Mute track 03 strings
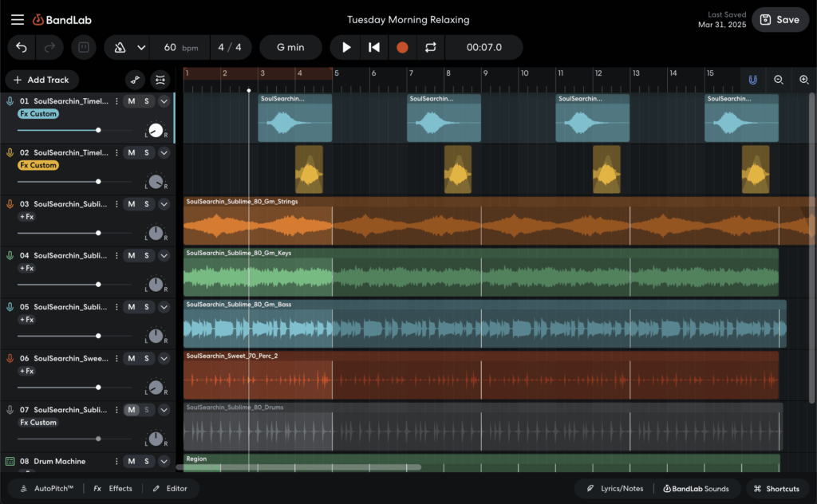The image size is (817, 504). click(x=132, y=204)
